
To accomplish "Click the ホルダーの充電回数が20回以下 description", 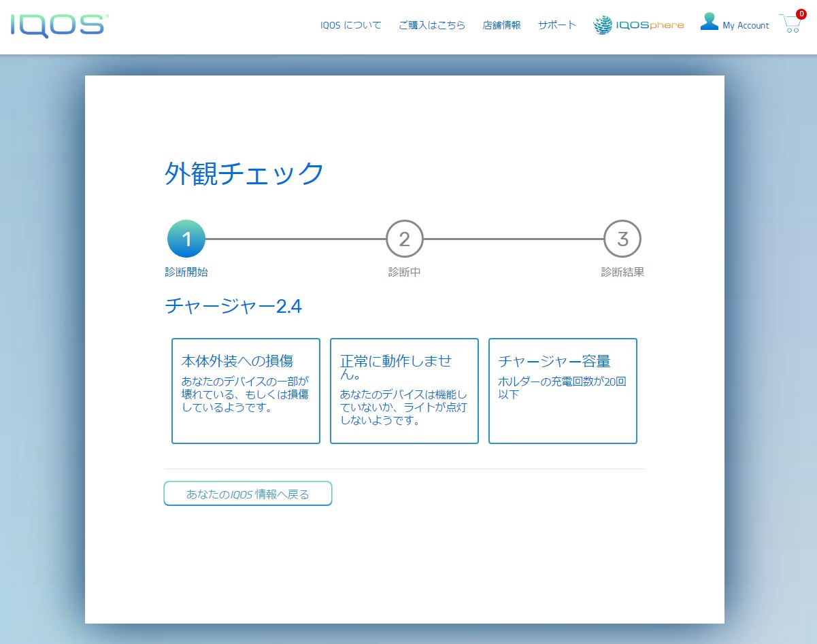I will coord(562,388).
